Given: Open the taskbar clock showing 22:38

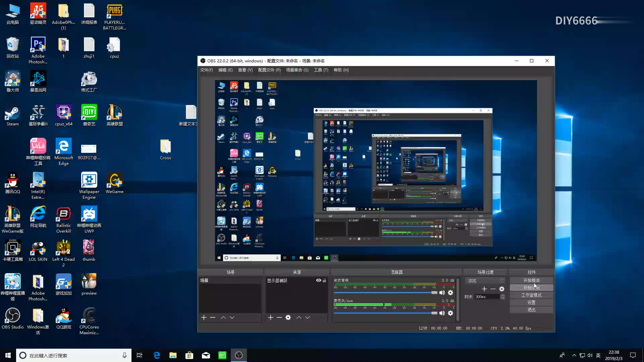Looking at the screenshot, I should (x=613, y=355).
